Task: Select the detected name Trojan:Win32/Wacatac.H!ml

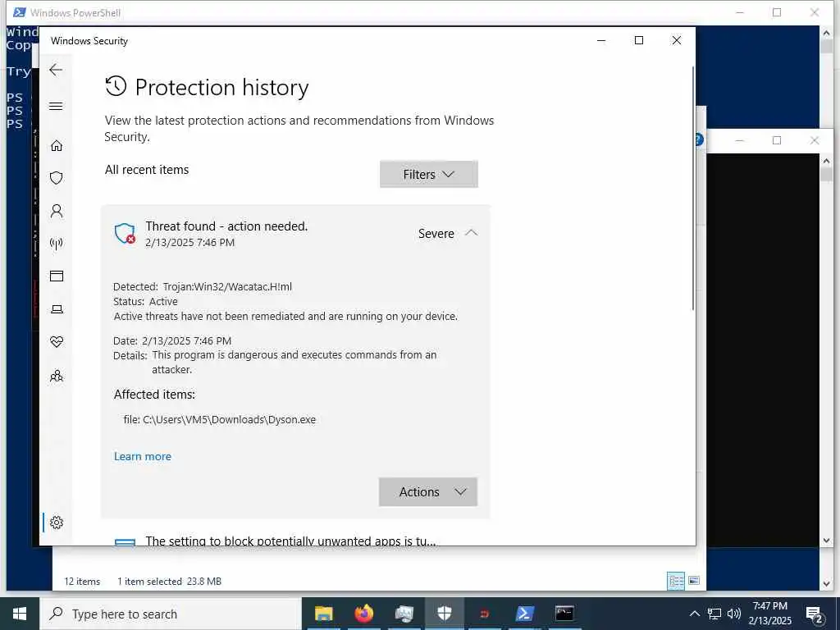Action: pyautogui.click(x=227, y=286)
